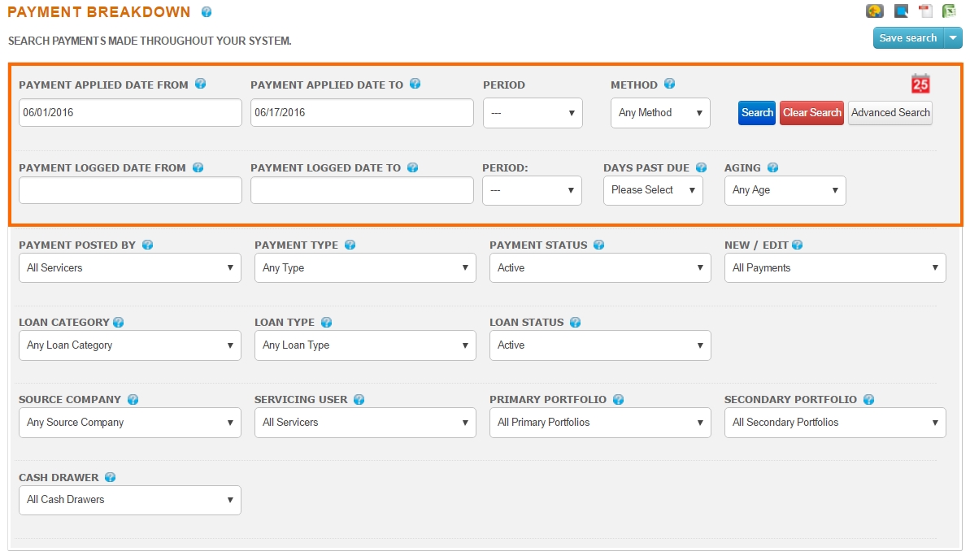Viewport: 970px width, 560px height.
Task: Open the red calendar icon
Action: (920, 84)
